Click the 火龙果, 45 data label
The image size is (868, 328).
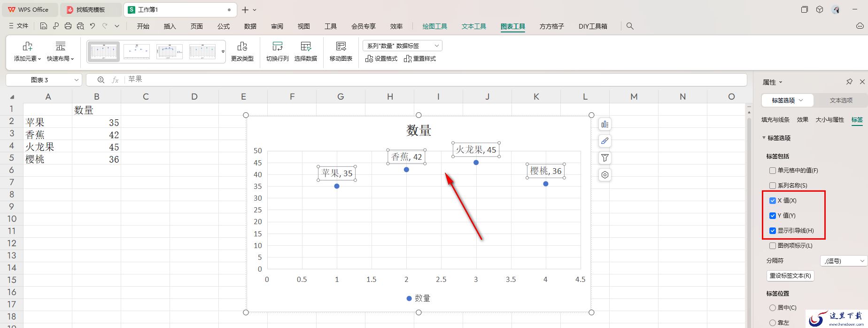click(x=476, y=150)
